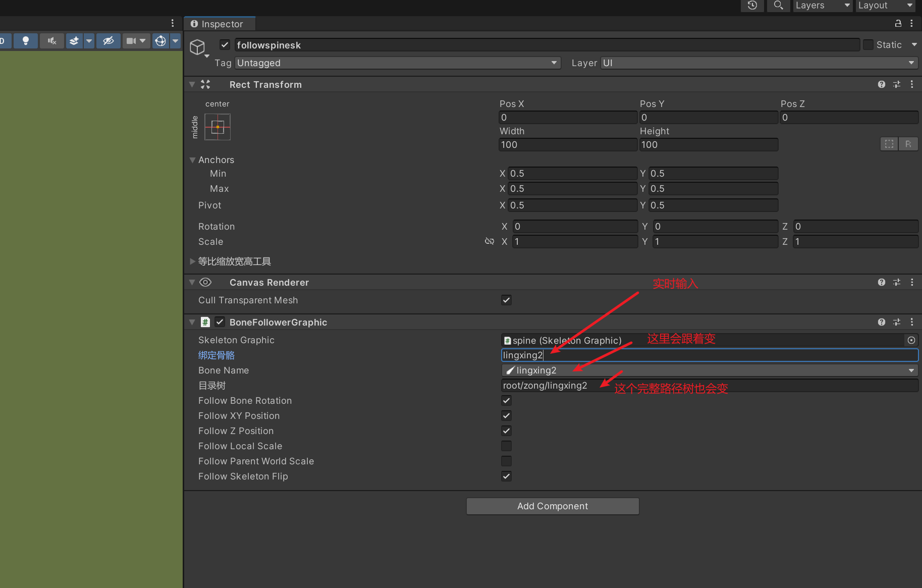This screenshot has height=588, width=922.
Task: Open the Layer dropdown showing UI
Action: (759, 63)
